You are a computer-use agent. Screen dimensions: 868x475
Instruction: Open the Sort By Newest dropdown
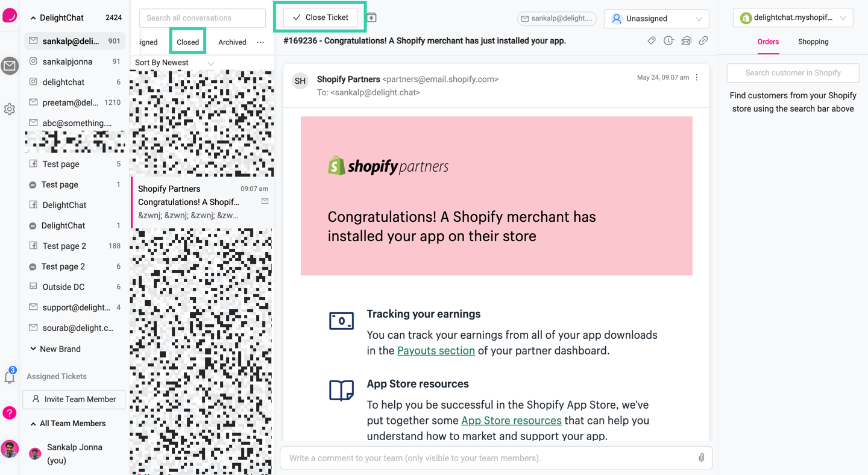174,63
